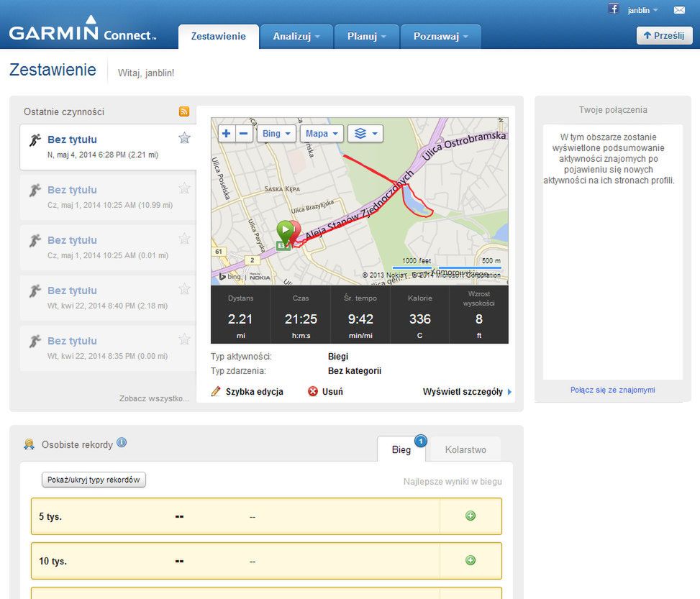Zoom in the map with plus
The height and width of the screenshot is (599, 700).
point(227,134)
